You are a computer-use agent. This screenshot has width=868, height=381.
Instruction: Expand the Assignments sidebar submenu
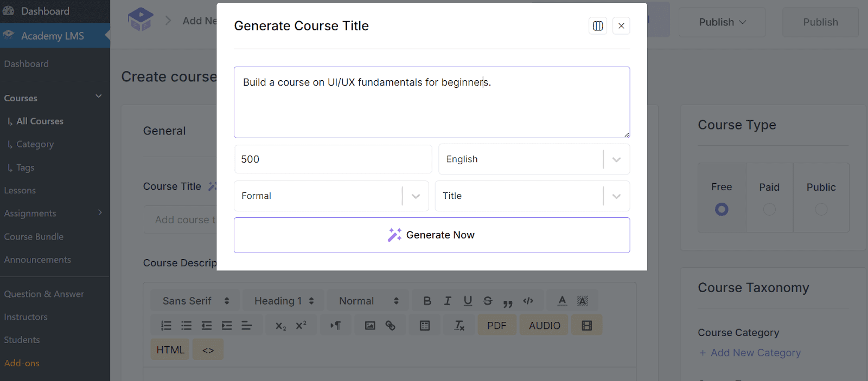pyautogui.click(x=100, y=213)
